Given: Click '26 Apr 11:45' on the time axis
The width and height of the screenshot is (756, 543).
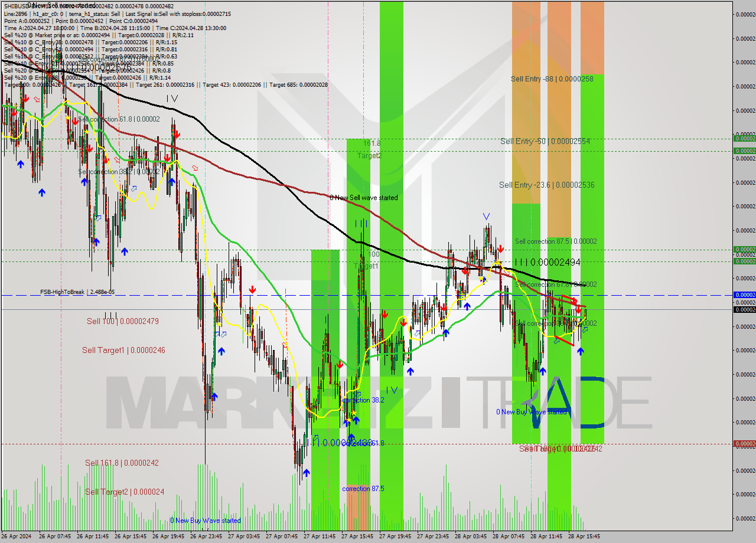Looking at the screenshot, I should (94, 537).
